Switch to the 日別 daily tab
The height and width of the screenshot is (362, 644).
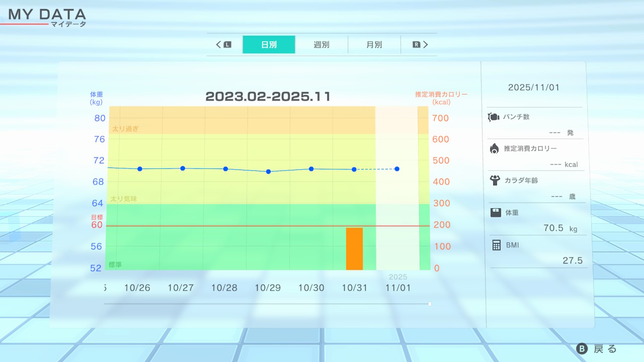(x=269, y=45)
